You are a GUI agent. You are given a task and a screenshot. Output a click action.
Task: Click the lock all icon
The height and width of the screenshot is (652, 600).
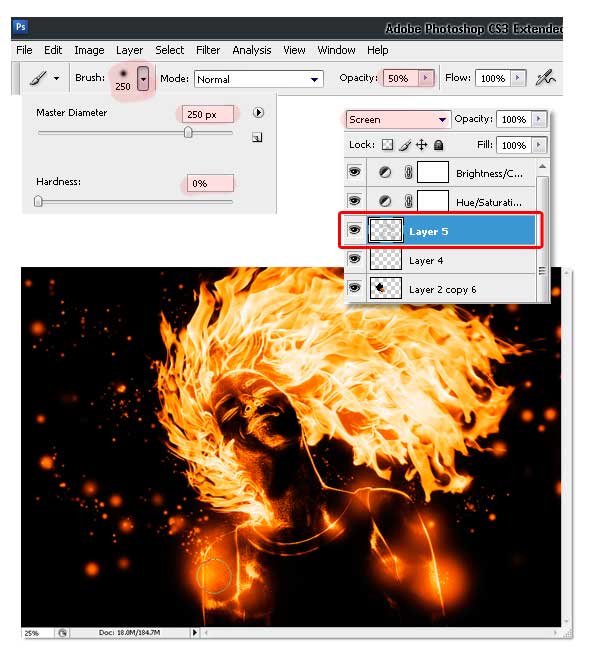(438, 145)
